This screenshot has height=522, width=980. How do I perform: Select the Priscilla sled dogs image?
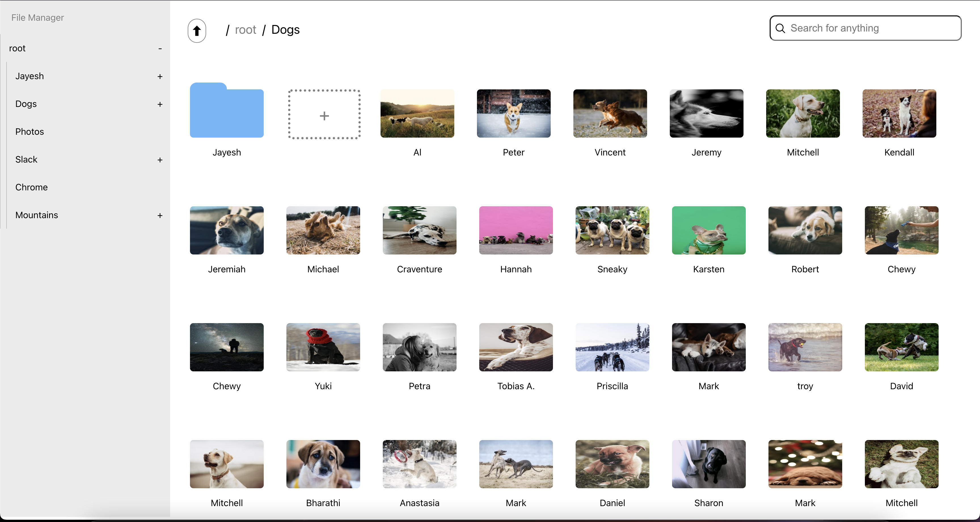point(612,347)
